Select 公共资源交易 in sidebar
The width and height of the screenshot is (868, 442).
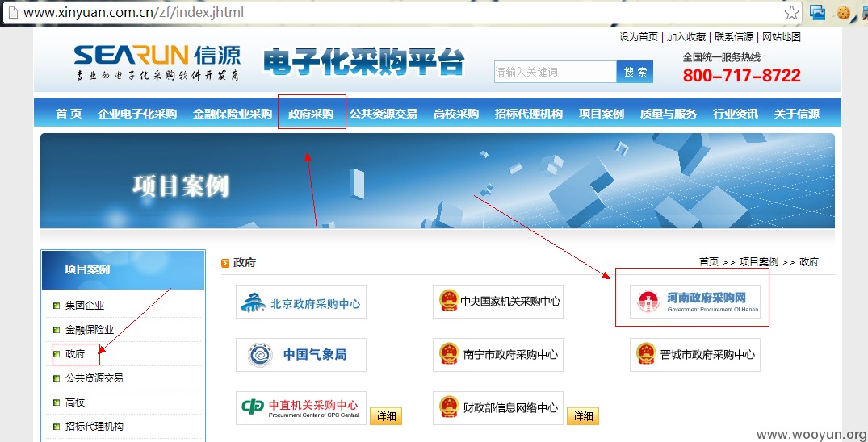pos(94,378)
